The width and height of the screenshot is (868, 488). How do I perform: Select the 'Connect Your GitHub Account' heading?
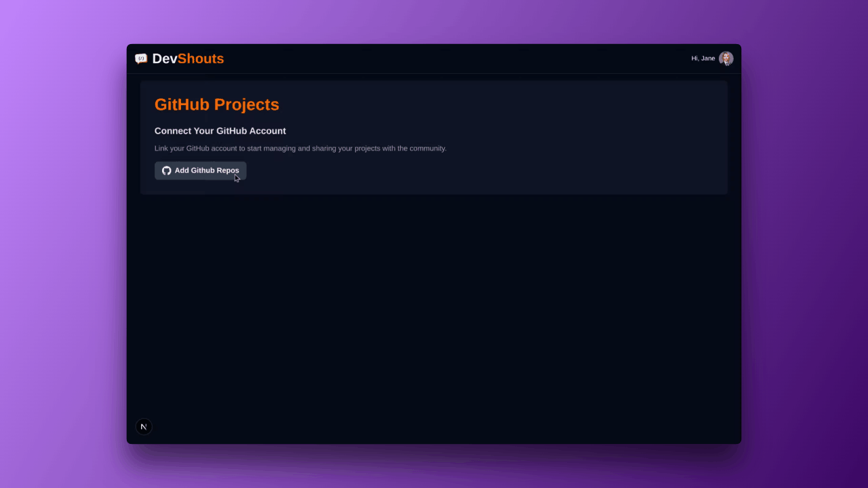click(220, 131)
